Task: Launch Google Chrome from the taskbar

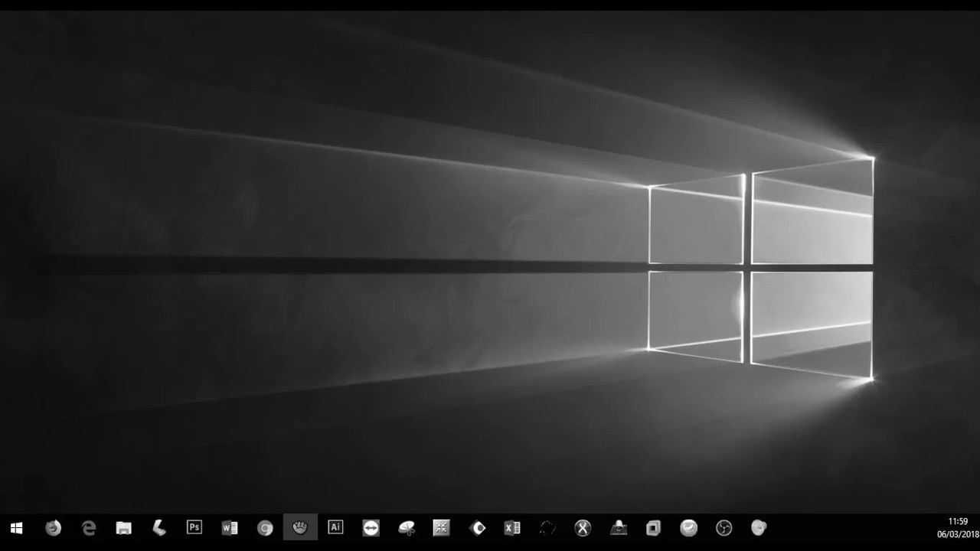Action: coord(265,528)
